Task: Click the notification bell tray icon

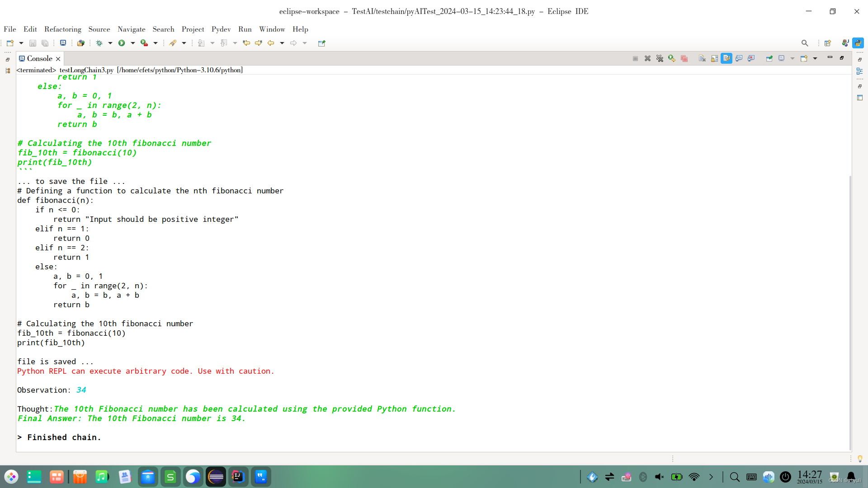Action: click(852, 476)
